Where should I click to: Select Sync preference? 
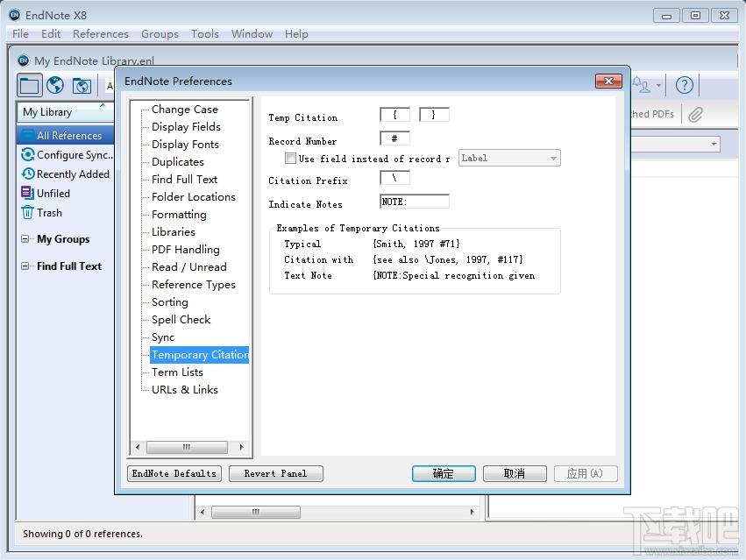tap(163, 337)
